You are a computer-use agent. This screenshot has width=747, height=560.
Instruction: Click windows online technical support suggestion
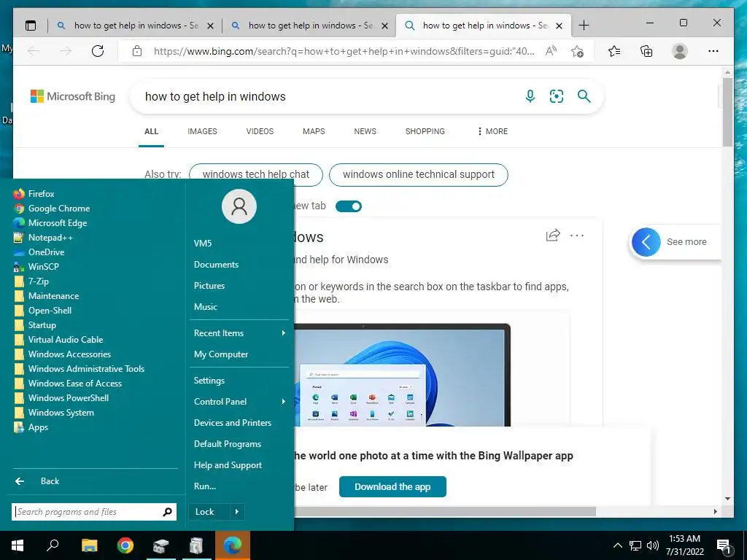419,174
